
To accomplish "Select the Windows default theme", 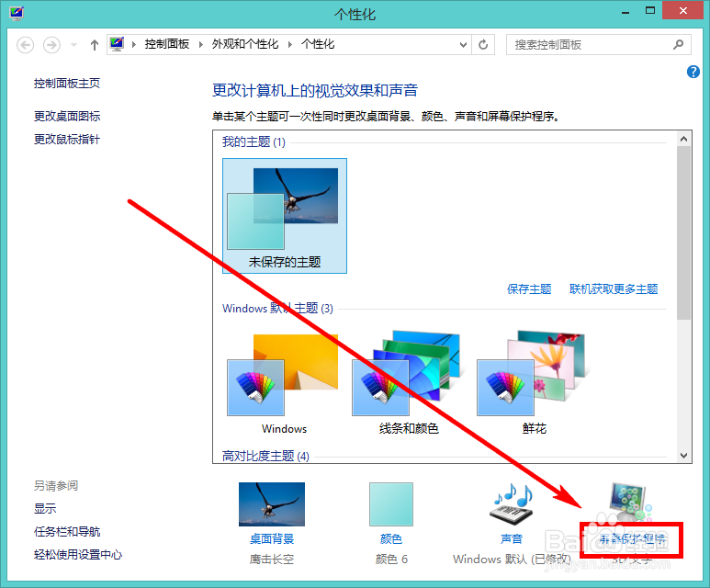I will point(283,383).
